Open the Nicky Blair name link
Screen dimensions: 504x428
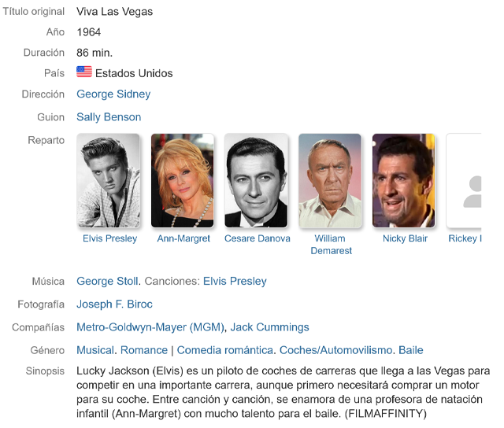tap(405, 238)
